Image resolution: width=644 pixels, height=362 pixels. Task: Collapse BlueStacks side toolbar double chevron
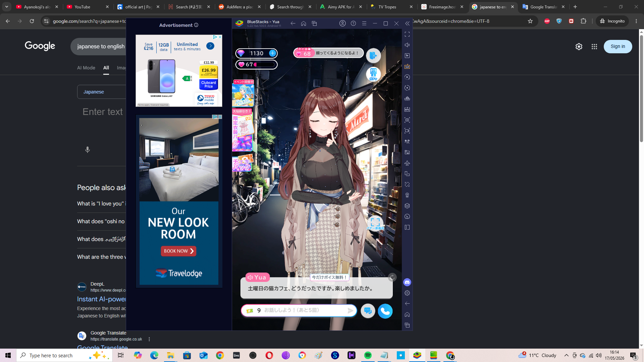[x=407, y=23]
